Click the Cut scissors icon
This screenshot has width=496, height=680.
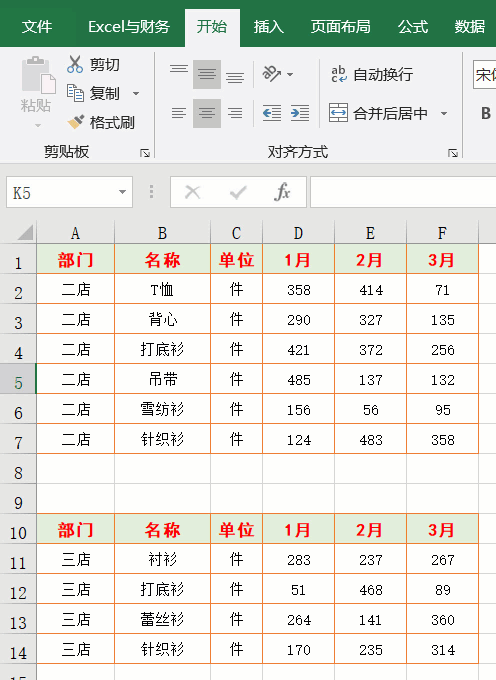tap(75, 64)
